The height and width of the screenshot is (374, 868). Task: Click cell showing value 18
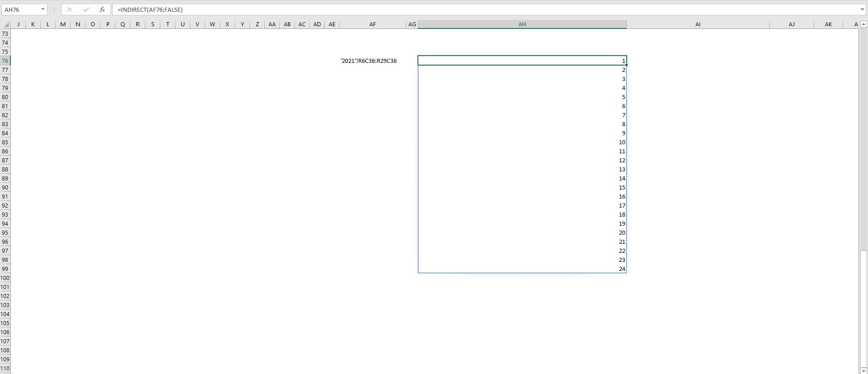pos(522,214)
